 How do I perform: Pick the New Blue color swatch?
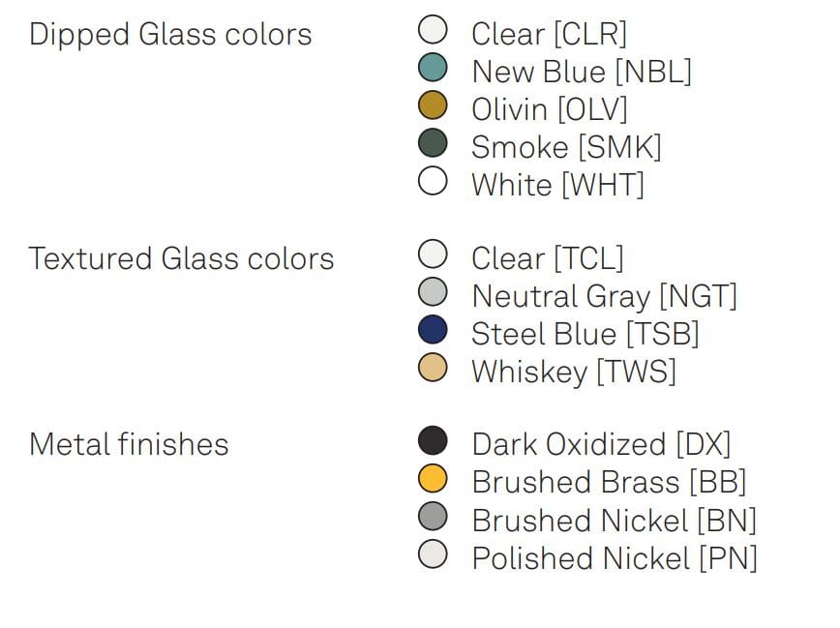click(x=433, y=67)
